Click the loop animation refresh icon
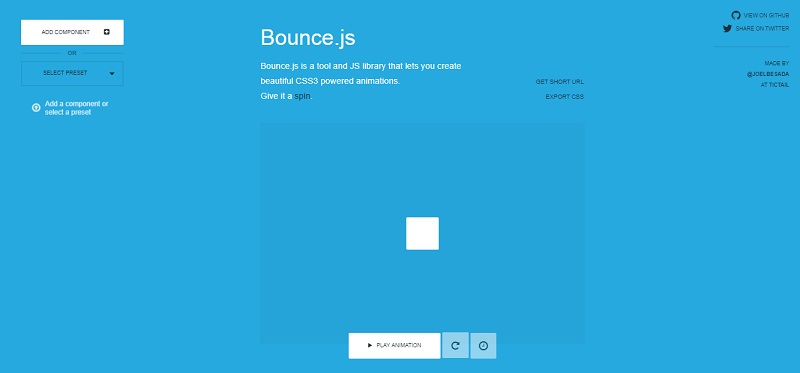The width and height of the screenshot is (800, 373). coord(456,345)
